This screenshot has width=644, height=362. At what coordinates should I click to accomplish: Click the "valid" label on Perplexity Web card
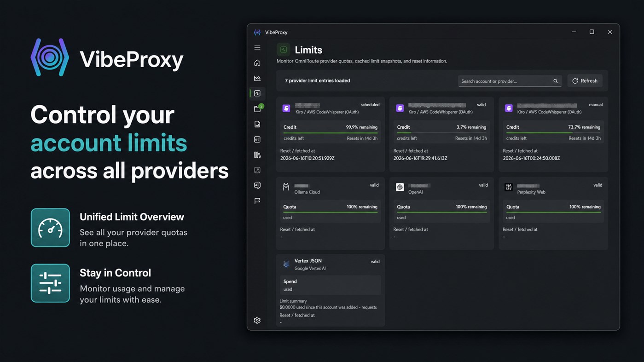[598, 185]
